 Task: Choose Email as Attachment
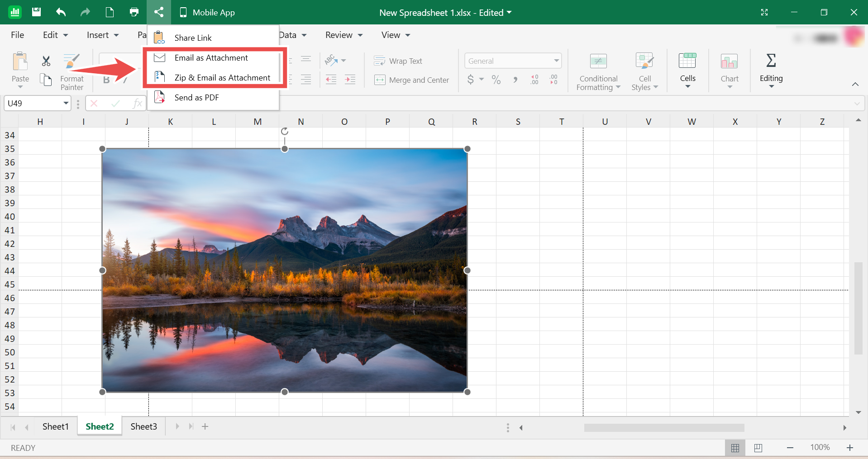coord(211,57)
